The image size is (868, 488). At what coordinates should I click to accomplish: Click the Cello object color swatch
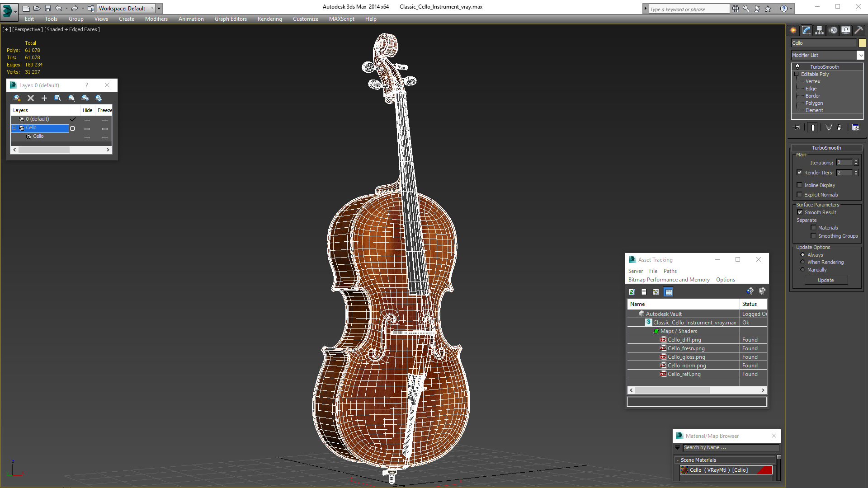(x=862, y=43)
